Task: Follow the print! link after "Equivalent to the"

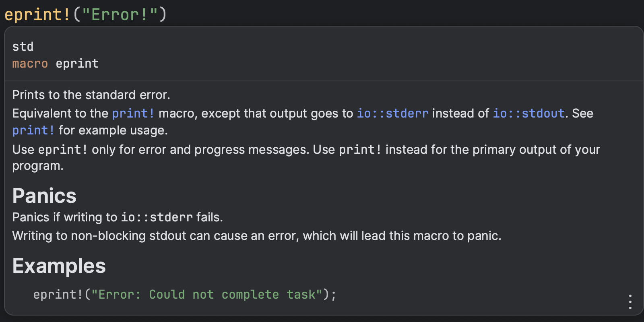Action: (133, 114)
